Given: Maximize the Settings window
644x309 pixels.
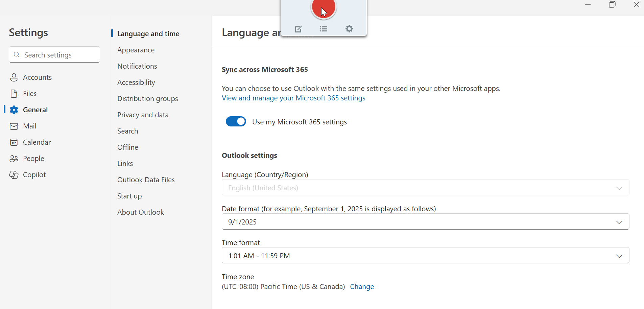Looking at the screenshot, I should point(612,5).
